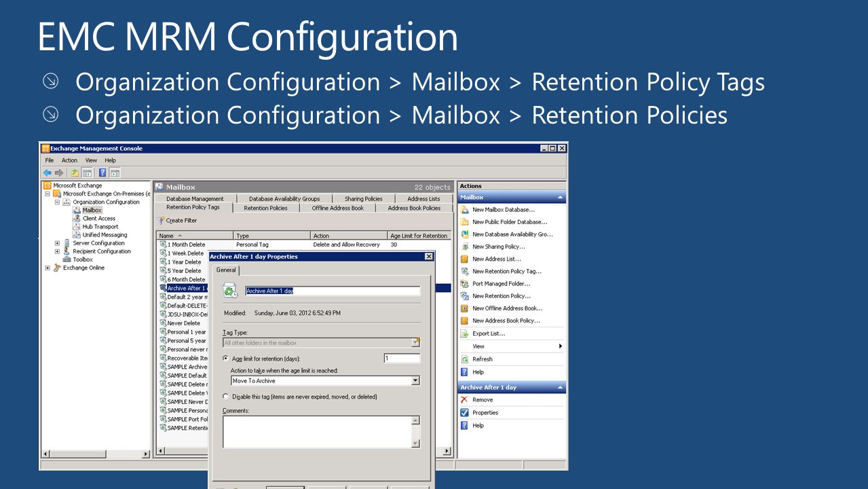Collapse Archive After 1 day actions section
Viewport: 868px width, 489px height.
561,388
